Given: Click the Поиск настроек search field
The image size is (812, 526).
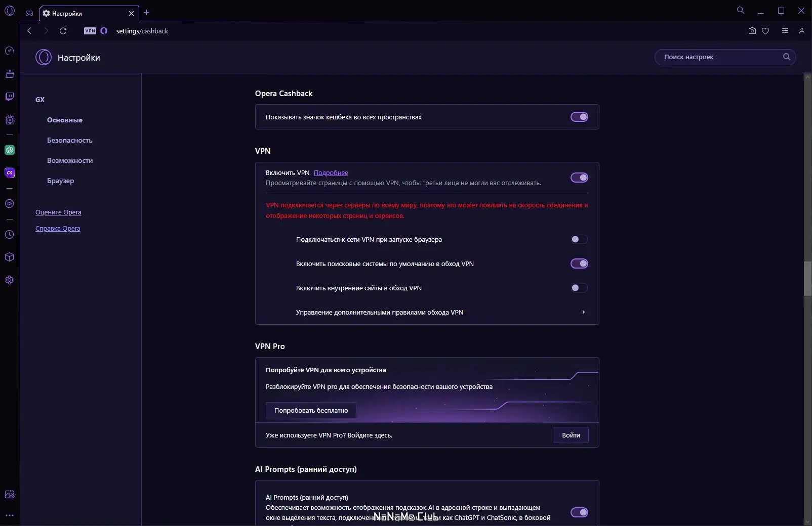Looking at the screenshot, I should 719,57.
